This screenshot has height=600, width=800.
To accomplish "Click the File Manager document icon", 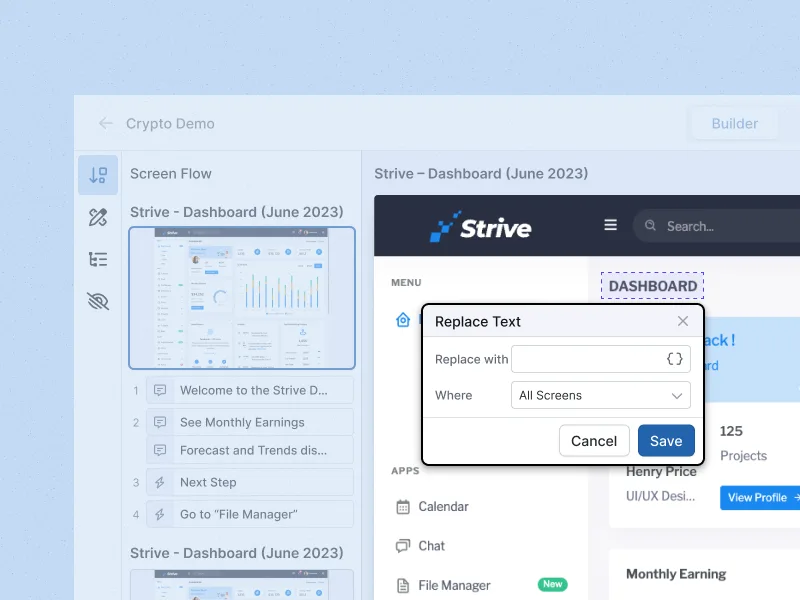I will click(x=403, y=585).
